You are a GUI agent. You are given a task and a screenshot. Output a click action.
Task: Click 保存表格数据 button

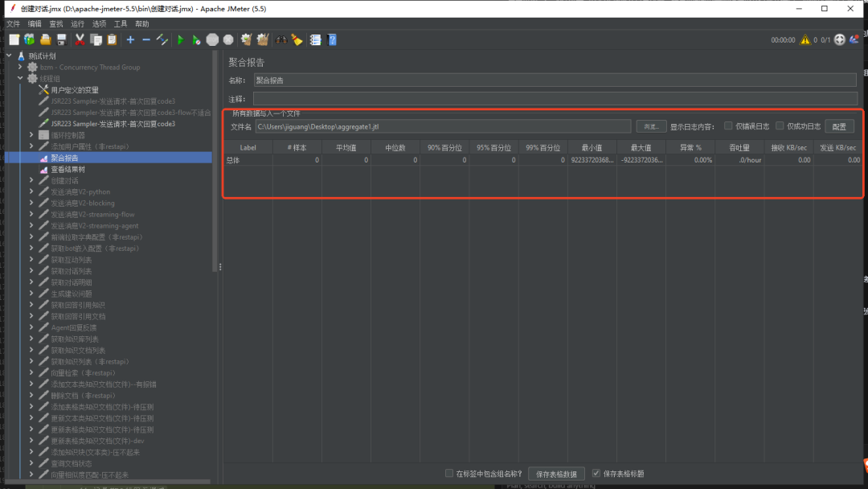pyautogui.click(x=556, y=474)
